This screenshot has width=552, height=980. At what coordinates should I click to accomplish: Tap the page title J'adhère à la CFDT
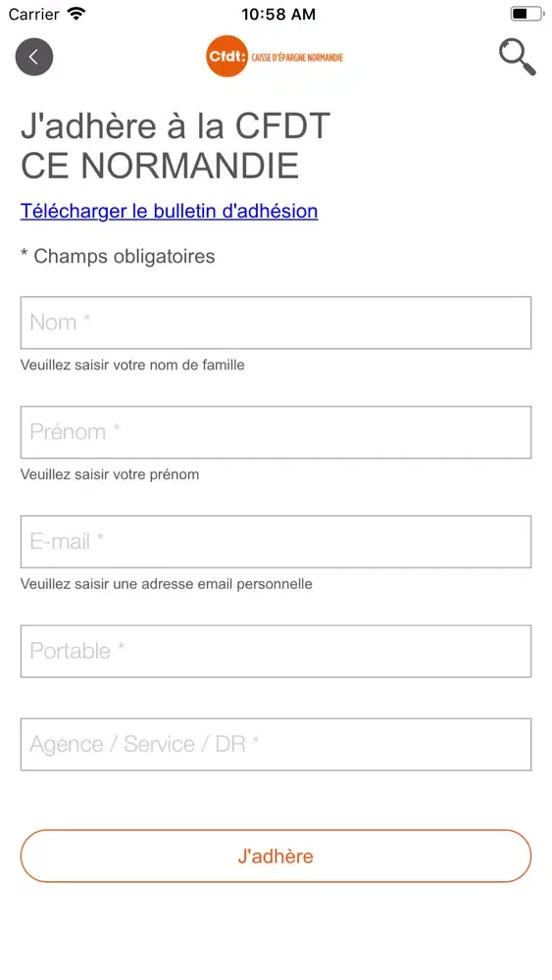pyautogui.click(x=176, y=125)
